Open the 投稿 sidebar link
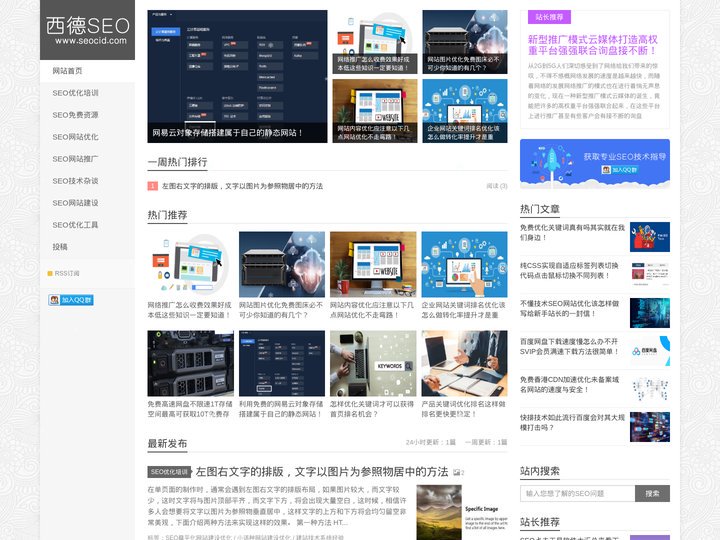The image size is (720, 540). [x=60, y=247]
